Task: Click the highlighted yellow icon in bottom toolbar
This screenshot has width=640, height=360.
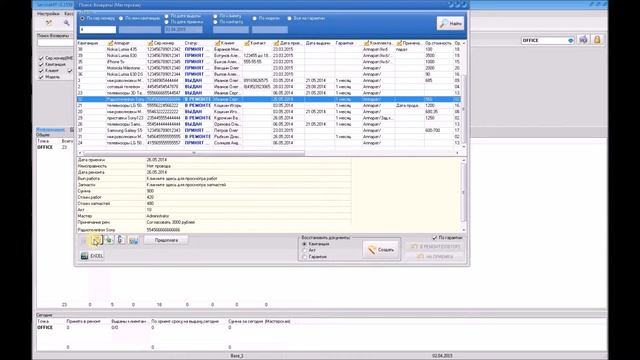Action: coord(96,240)
